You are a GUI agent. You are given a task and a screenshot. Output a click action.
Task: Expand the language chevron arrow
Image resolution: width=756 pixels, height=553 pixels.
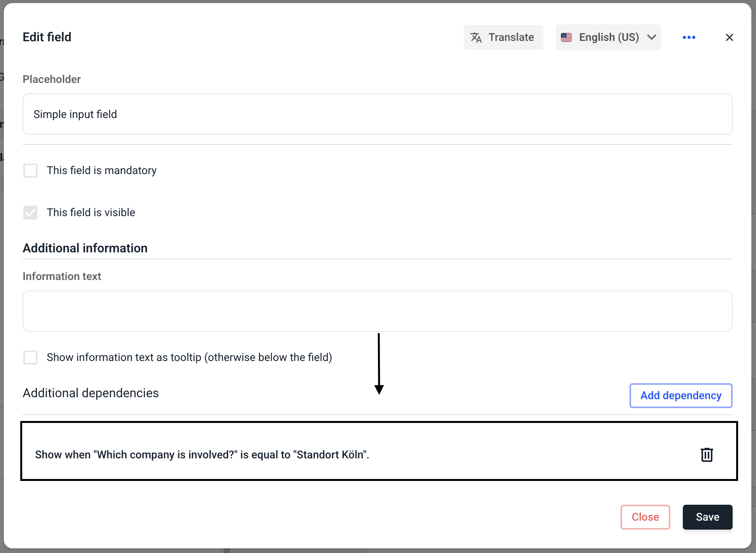[x=652, y=37]
